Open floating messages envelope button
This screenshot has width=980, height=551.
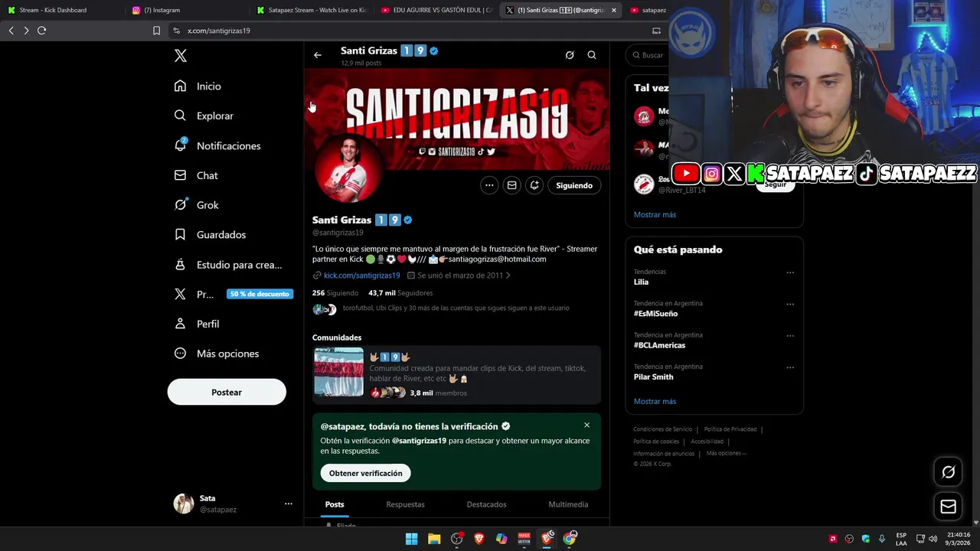click(x=948, y=507)
